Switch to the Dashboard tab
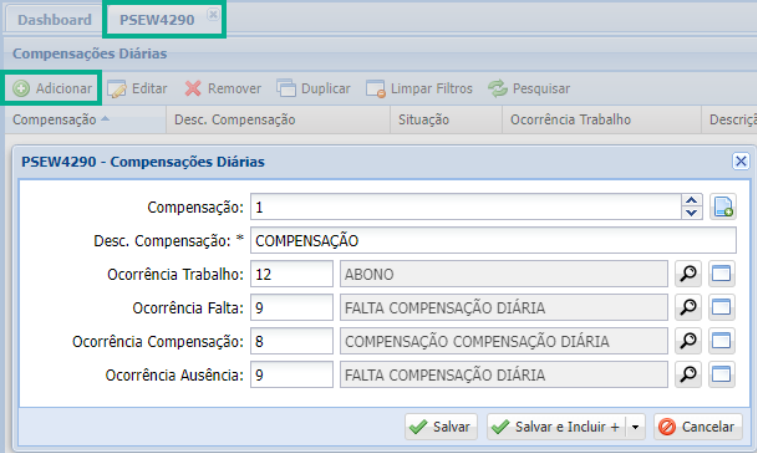757x453 pixels. click(54, 20)
